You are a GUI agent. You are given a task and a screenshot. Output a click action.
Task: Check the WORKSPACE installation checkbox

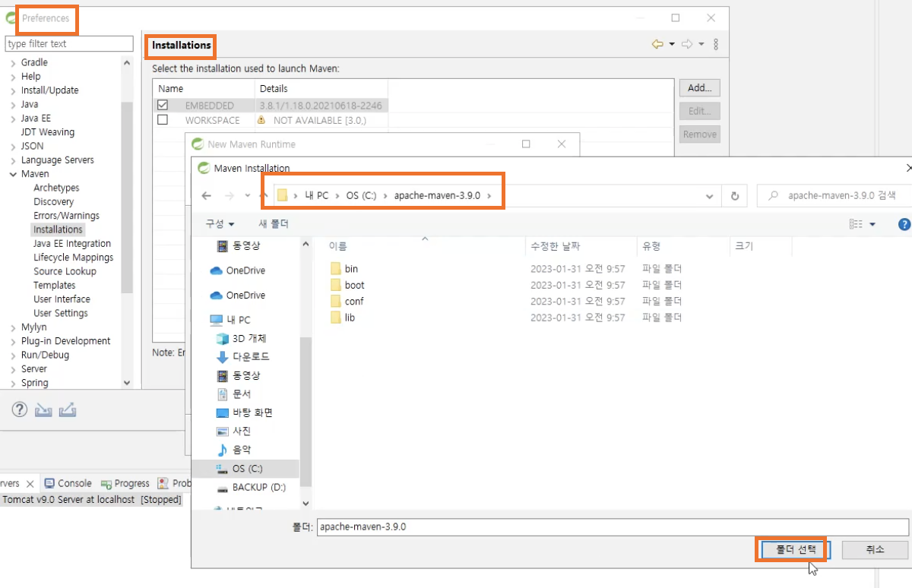click(x=163, y=120)
